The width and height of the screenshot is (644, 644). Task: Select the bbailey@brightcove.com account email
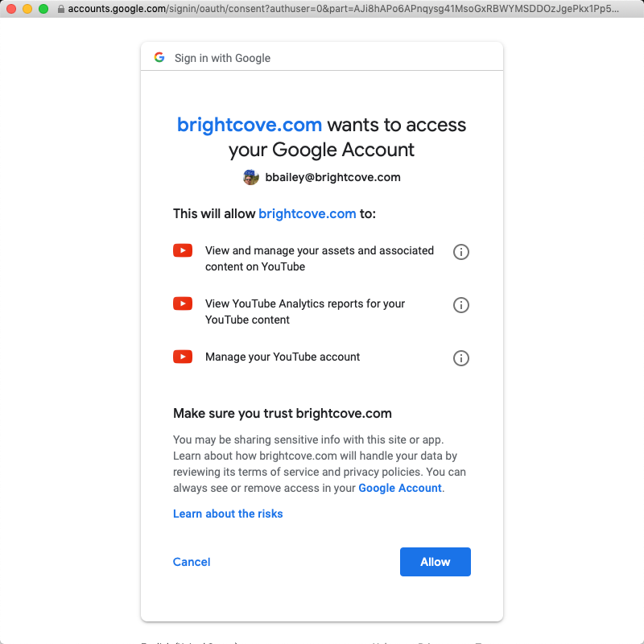coord(332,177)
